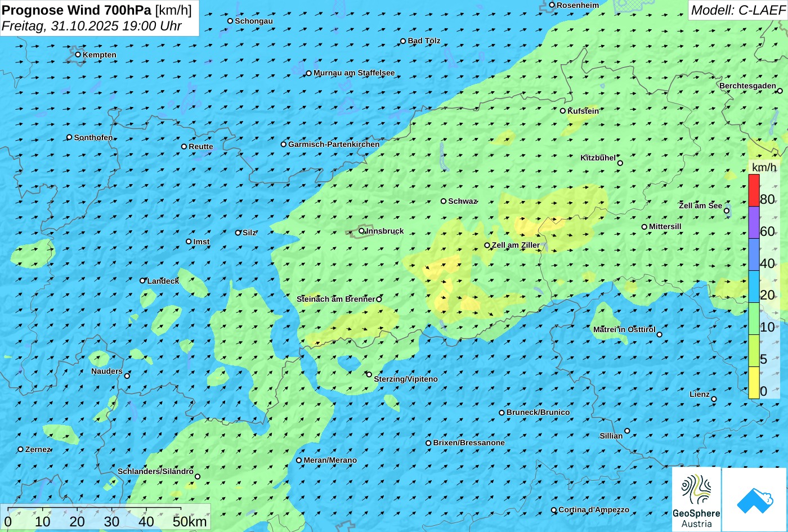Click the yellow 0 km/h legend color
788x532 pixels.
pyautogui.click(x=754, y=383)
